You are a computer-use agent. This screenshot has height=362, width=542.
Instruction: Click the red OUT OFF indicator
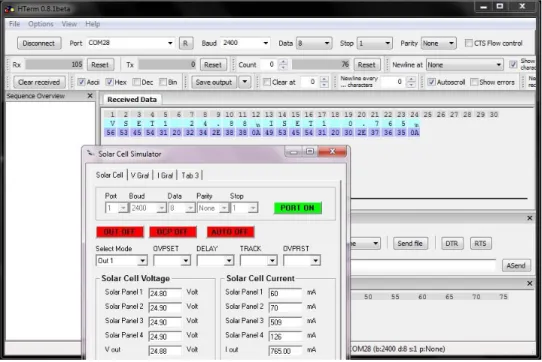pyautogui.click(x=120, y=232)
